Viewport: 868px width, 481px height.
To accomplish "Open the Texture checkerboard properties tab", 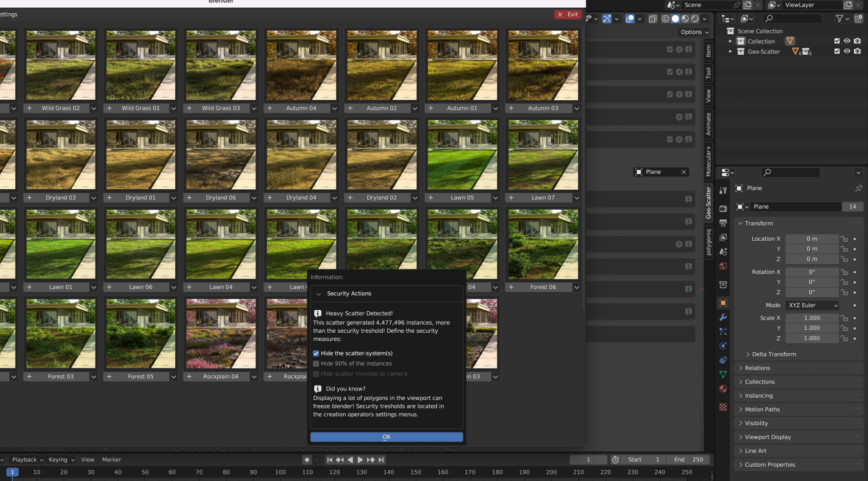I will tap(723, 407).
